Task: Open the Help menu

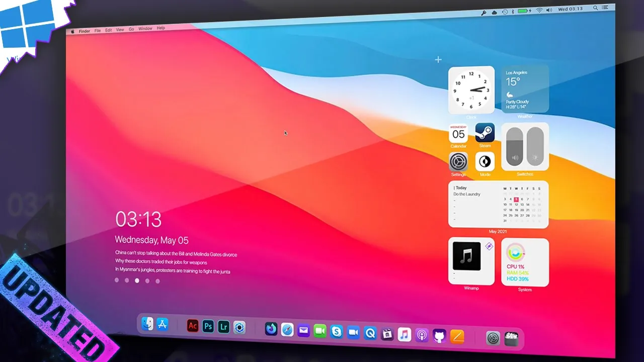Action: [x=160, y=28]
